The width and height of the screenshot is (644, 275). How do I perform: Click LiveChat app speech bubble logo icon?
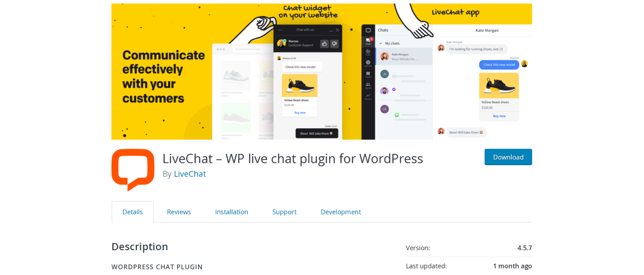368,31
